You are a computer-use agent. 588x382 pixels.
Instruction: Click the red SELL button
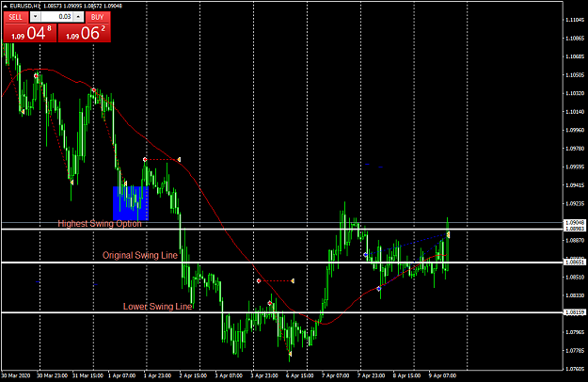tap(15, 17)
